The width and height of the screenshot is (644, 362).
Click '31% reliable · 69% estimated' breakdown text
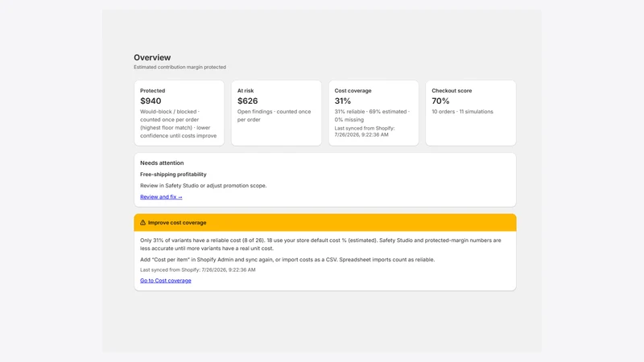coord(372,116)
